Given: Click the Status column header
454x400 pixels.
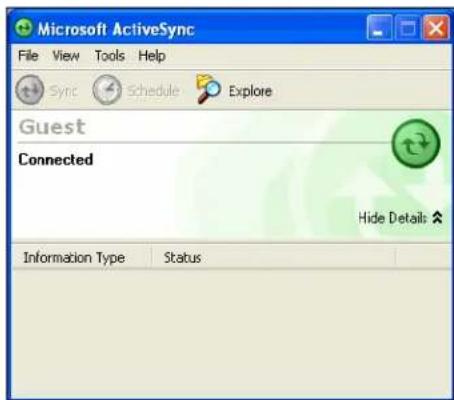Looking at the screenshot, I should [x=273, y=257].
